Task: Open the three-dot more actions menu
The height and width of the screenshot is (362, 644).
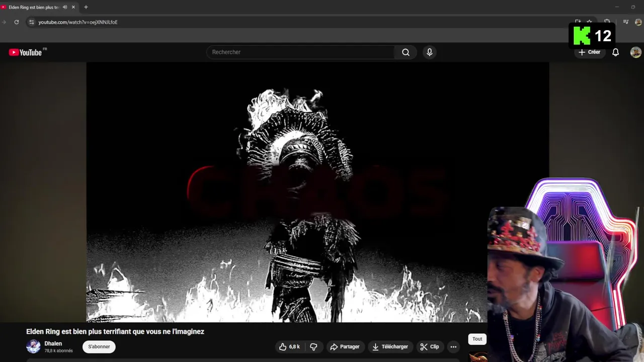Action: [x=453, y=346]
